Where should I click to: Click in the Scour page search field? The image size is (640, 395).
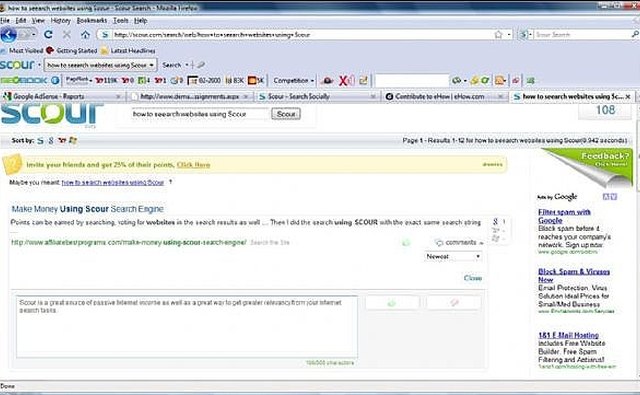pos(200,114)
